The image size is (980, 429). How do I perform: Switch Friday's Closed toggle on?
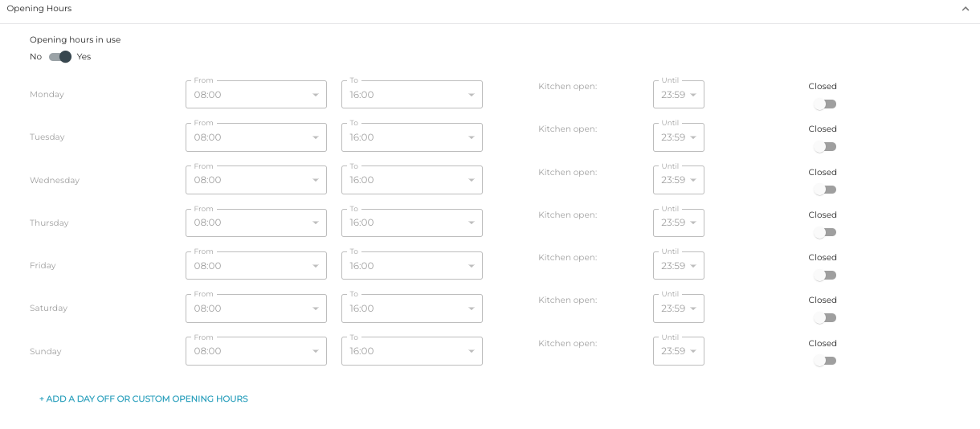point(825,276)
